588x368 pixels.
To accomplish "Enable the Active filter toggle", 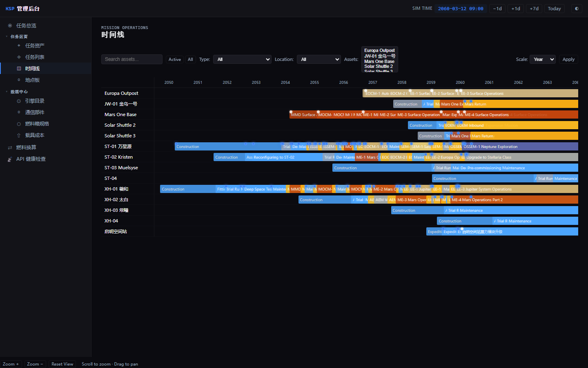I will click(175, 59).
